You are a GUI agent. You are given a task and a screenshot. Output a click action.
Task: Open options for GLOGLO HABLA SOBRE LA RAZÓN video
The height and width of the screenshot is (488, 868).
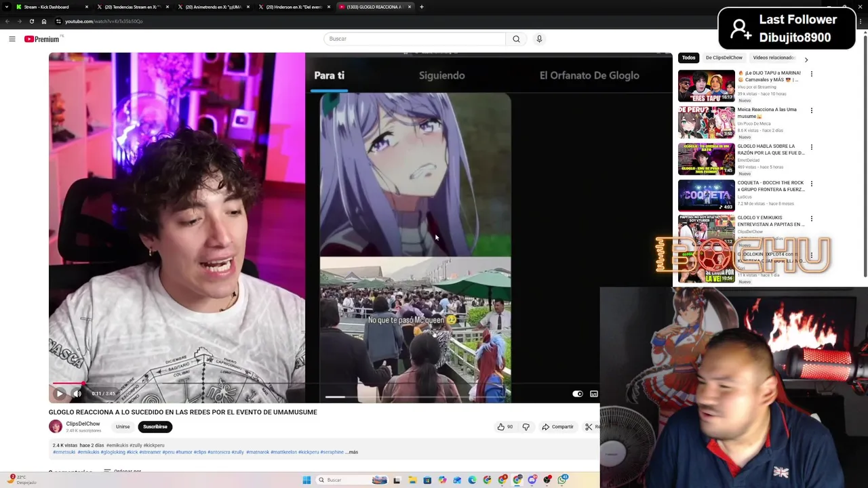click(812, 147)
